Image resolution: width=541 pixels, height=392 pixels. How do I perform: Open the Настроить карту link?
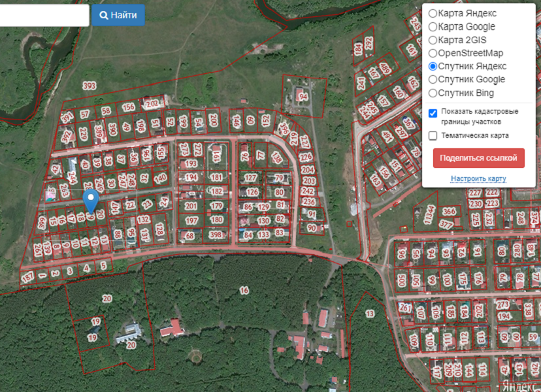point(478,178)
